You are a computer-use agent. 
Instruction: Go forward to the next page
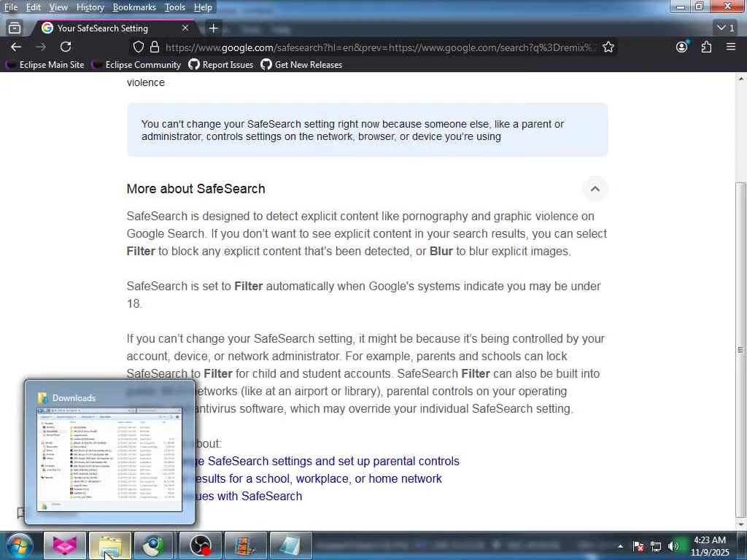pyautogui.click(x=41, y=47)
